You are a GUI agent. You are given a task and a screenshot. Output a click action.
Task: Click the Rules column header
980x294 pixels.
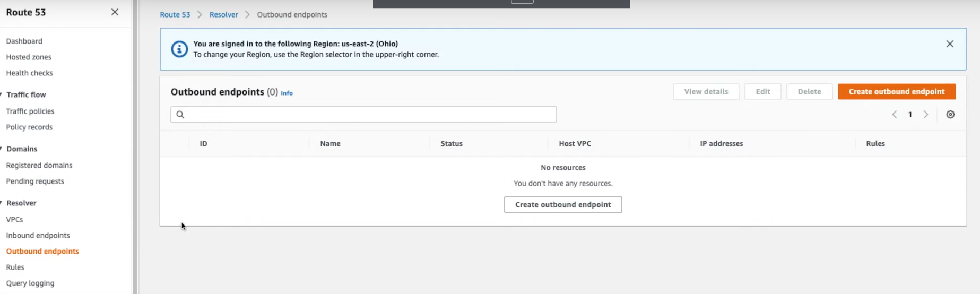pyautogui.click(x=875, y=143)
